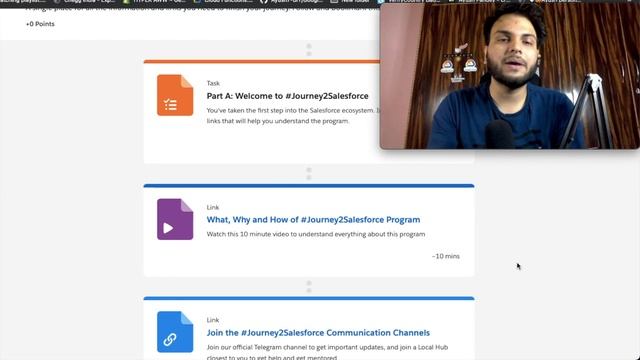The width and height of the screenshot is (640, 360).
Task: Click the purple video play icon
Action: click(175, 219)
